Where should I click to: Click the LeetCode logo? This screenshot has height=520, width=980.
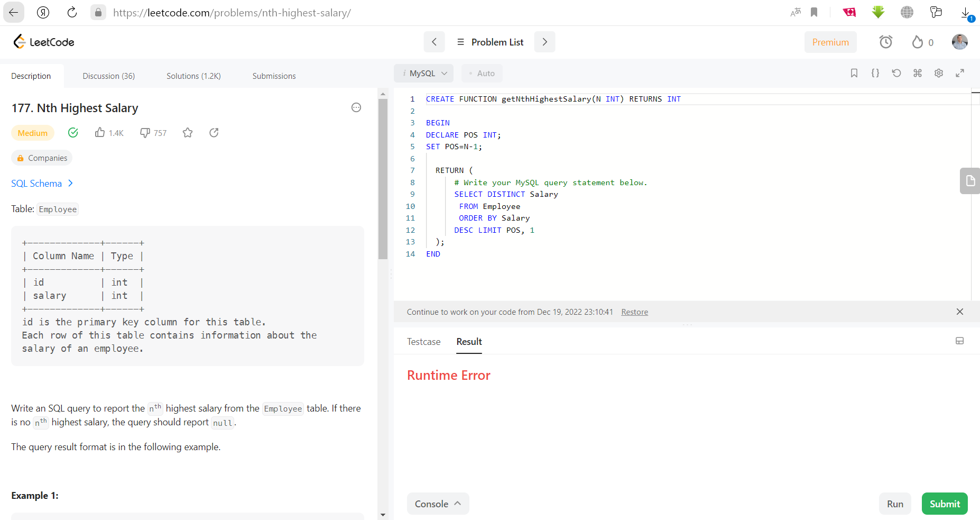click(43, 42)
